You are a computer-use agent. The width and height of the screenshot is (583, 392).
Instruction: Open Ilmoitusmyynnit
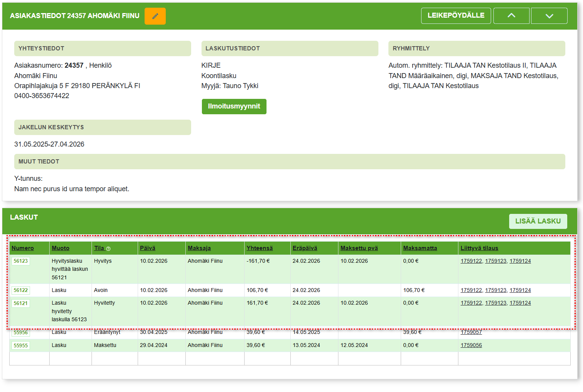click(x=234, y=107)
